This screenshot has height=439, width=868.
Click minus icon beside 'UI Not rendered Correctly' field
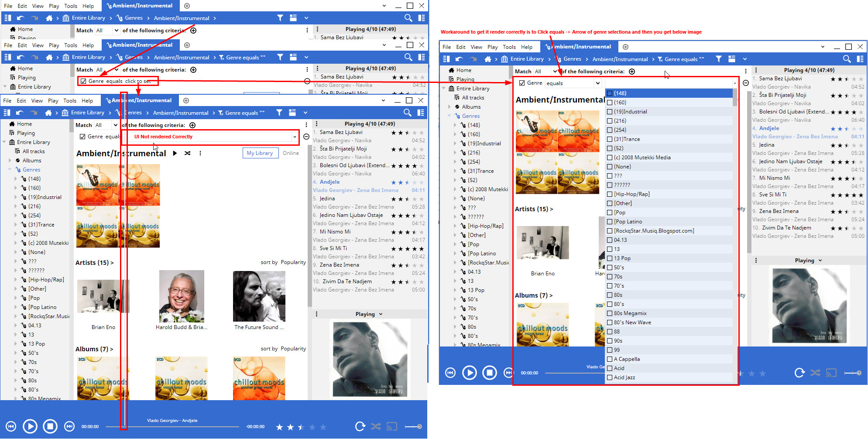pos(306,137)
